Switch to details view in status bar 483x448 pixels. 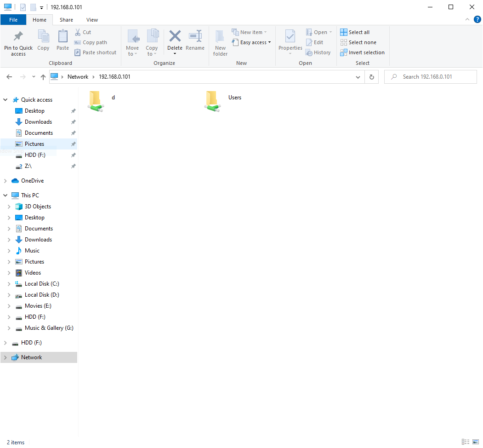click(x=466, y=442)
